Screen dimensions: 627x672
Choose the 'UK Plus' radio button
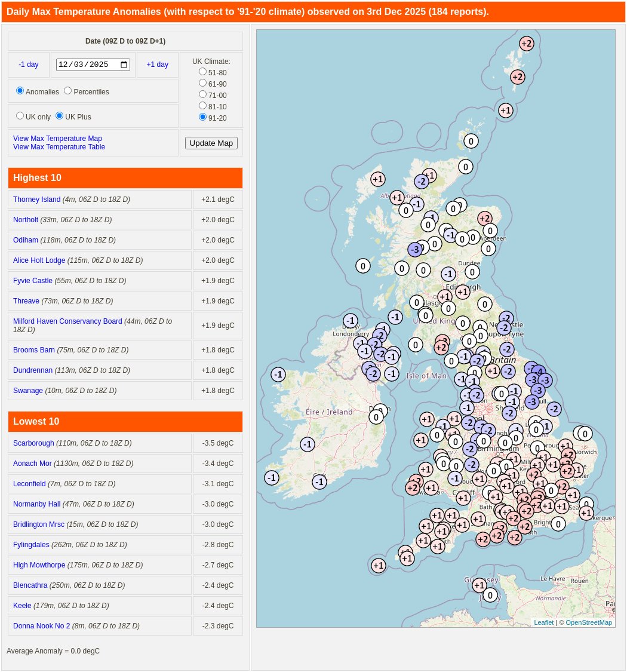coord(60,116)
